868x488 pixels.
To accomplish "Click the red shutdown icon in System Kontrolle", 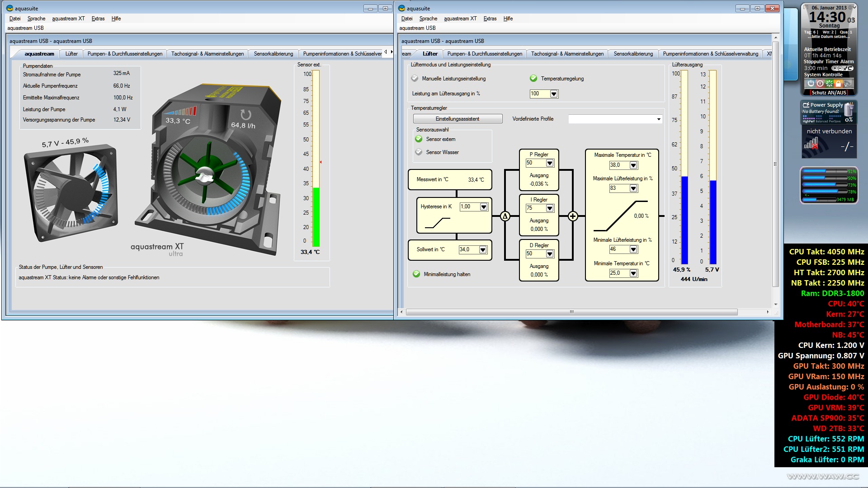I will [820, 84].
